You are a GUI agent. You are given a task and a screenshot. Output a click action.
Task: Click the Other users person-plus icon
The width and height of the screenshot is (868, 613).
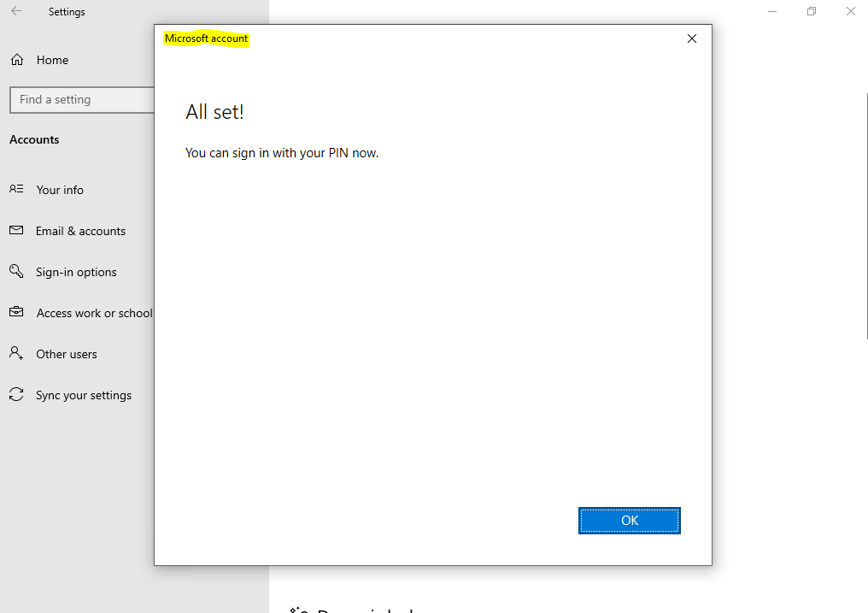tap(16, 353)
